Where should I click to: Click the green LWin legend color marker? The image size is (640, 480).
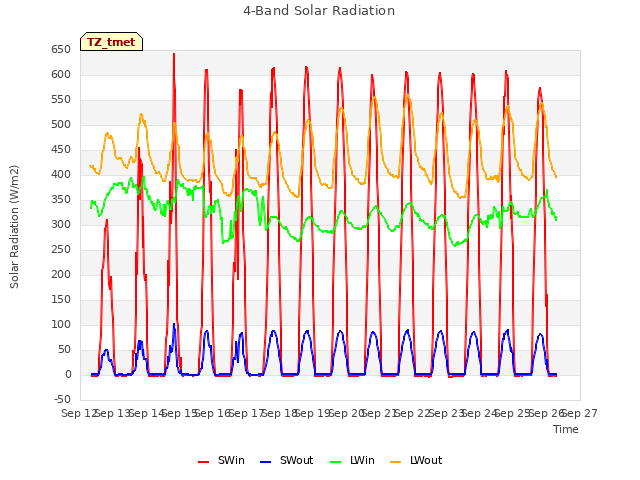coord(335,462)
